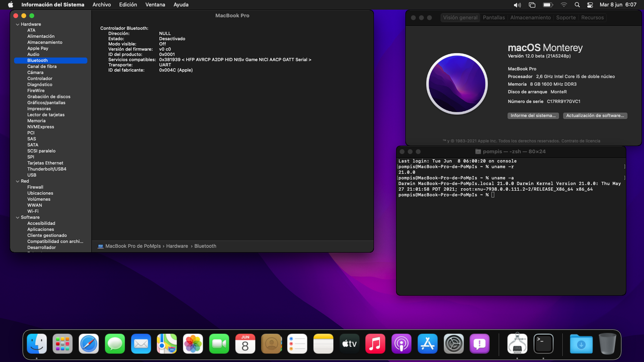
Task: Collapse the Red section in sidebar
Action: point(17,181)
